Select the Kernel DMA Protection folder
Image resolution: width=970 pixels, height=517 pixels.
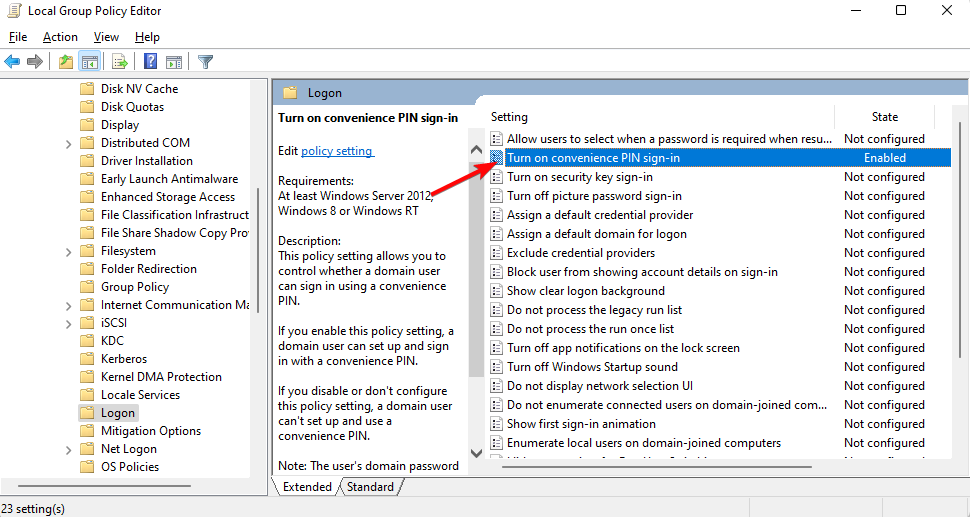click(161, 377)
